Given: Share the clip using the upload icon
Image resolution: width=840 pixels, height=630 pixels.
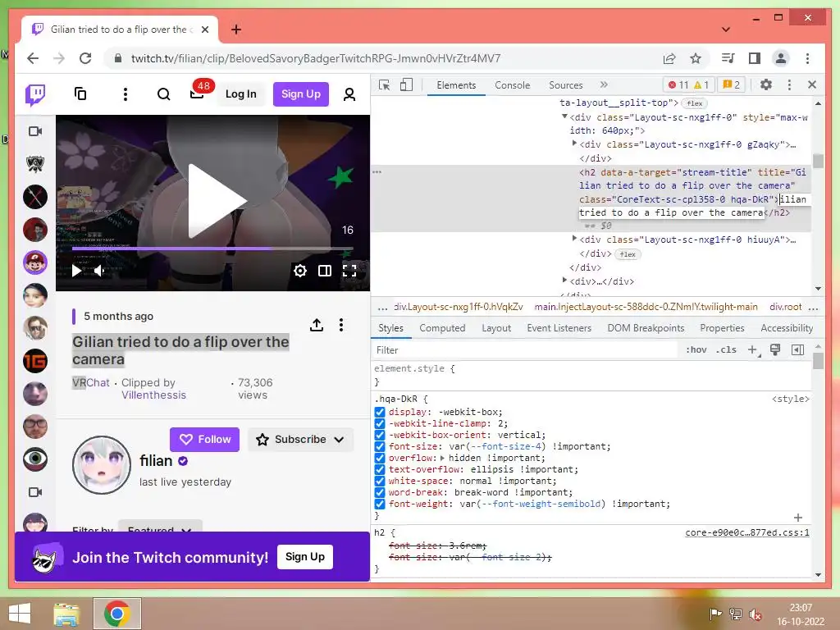Looking at the screenshot, I should [x=317, y=325].
